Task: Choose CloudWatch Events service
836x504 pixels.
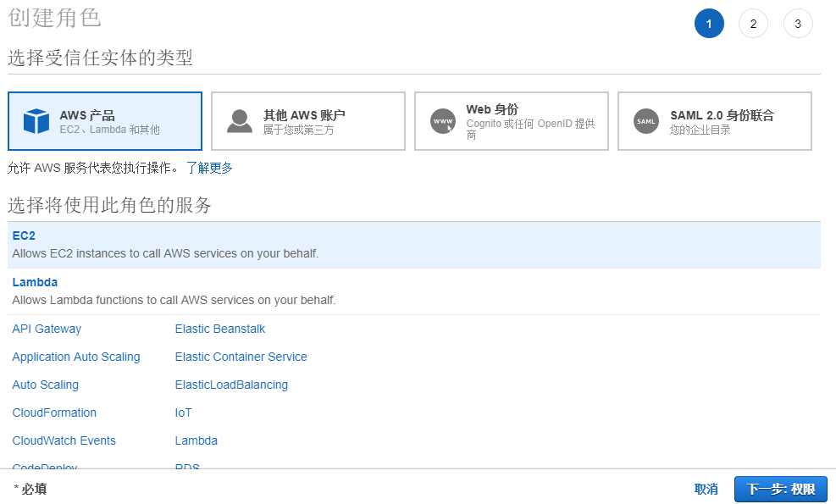Action: tap(64, 440)
